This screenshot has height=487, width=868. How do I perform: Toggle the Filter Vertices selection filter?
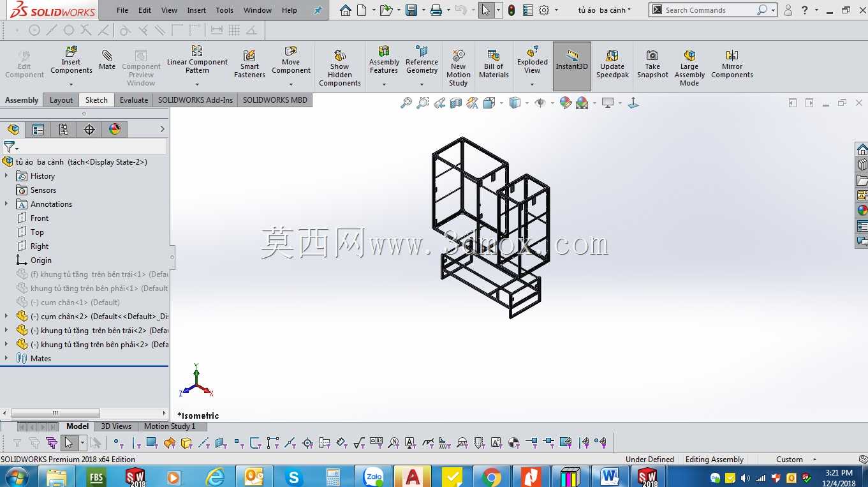click(x=119, y=442)
